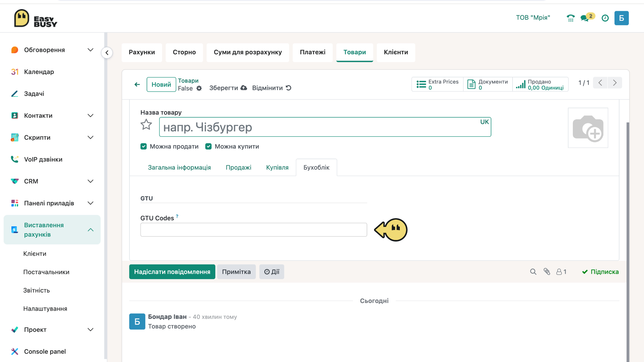Open the Суми для розрахунку menu
Image resolution: width=644 pixels, height=362 pixels.
click(248, 53)
